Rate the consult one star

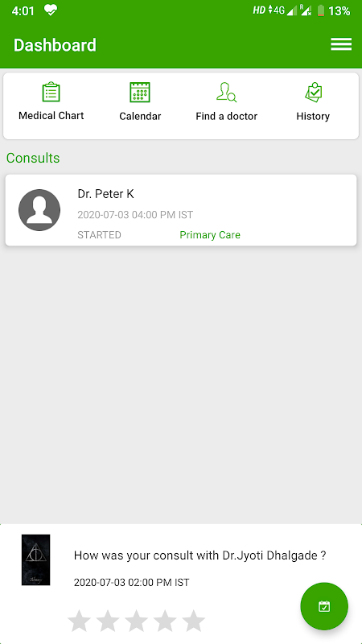(79, 621)
